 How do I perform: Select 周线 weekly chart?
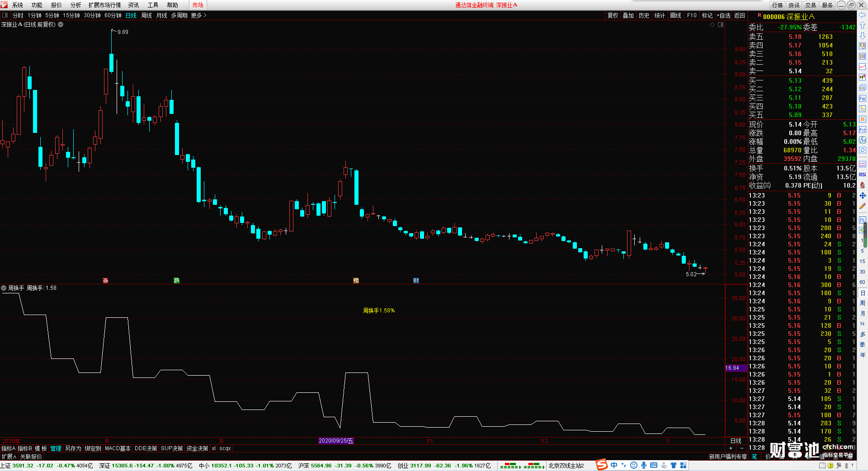146,15
